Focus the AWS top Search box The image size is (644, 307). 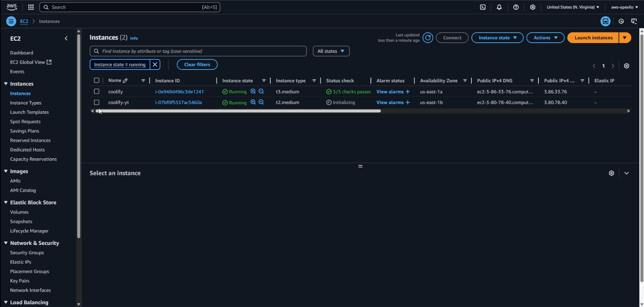coord(130,7)
